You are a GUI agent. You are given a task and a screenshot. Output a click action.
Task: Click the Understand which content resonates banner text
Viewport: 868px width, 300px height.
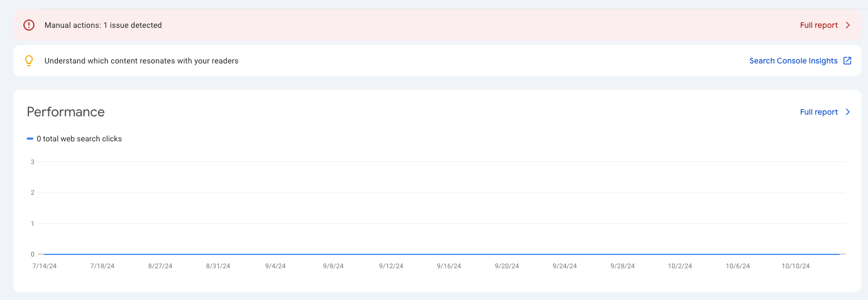pos(141,61)
